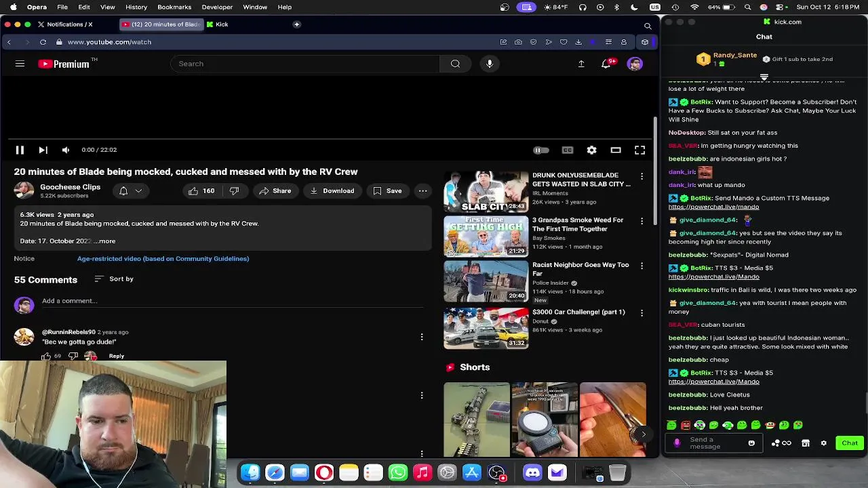Reply to RunninRebels90's comment
This screenshot has width=868, height=488.
click(117, 356)
